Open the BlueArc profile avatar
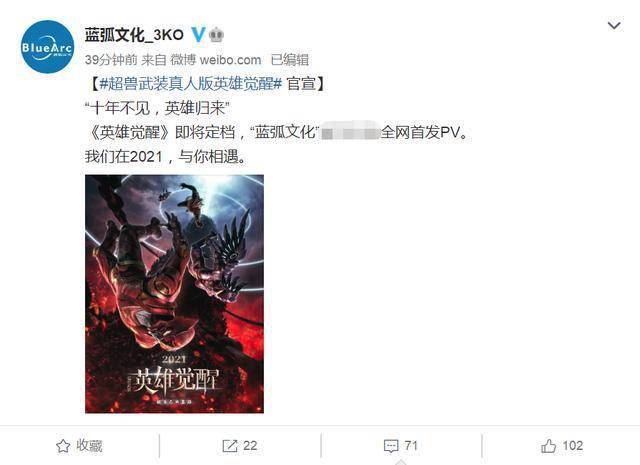This screenshot has height=465, width=640. [x=47, y=47]
